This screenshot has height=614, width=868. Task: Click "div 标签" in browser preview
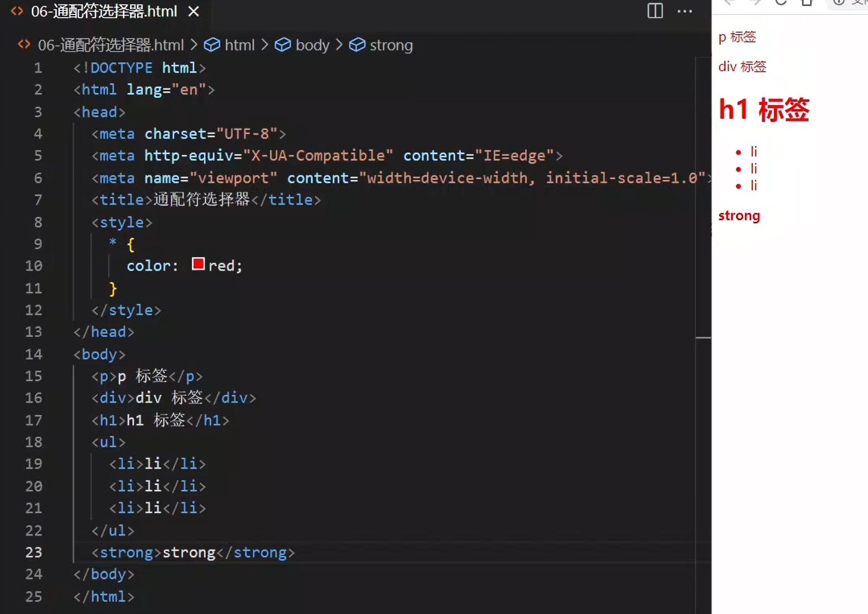[742, 66]
